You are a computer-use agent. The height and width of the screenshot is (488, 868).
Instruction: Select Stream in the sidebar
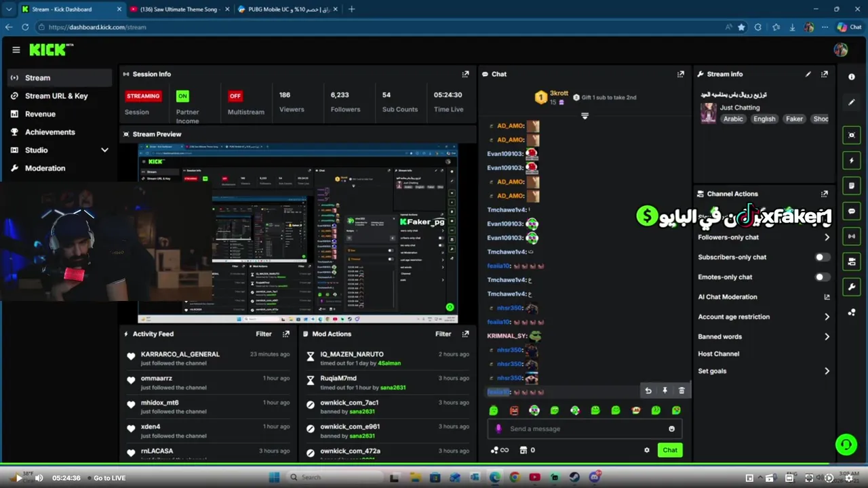(x=60, y=78)
